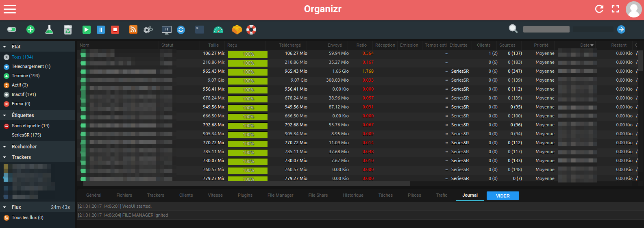Click the green add torrent plus icon
Image resolution: width=644 pixels, height=228 pixels.
click(30, 29)
